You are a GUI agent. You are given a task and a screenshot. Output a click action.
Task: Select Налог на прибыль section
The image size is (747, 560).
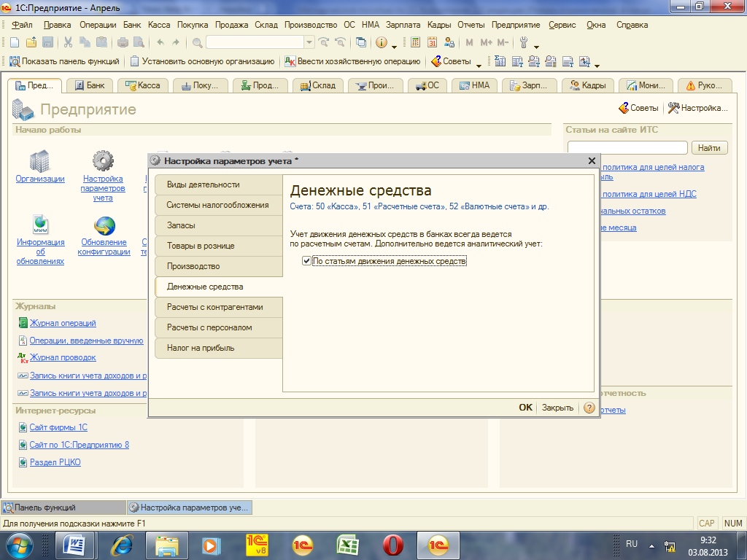pos(219,349)
